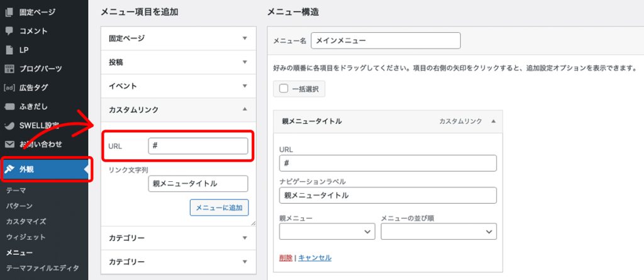
Task: Go to カスタマイズ submenu
Action: click(26, 221)
